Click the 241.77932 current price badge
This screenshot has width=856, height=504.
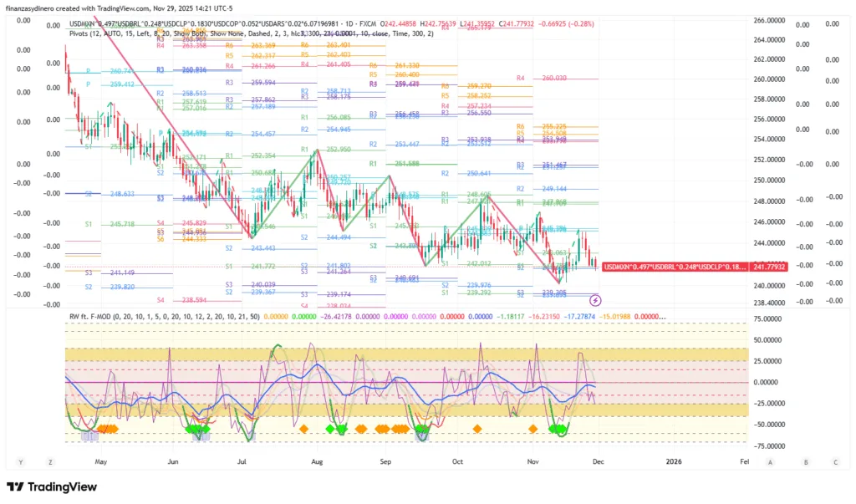point(769,266)
